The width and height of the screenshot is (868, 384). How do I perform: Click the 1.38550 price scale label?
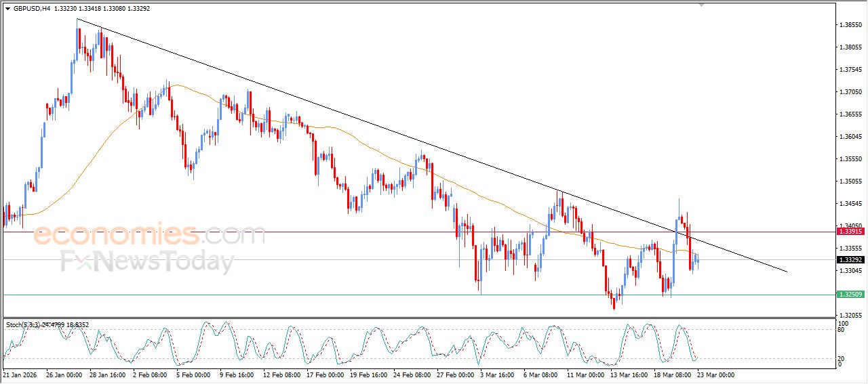click(850, 25)
